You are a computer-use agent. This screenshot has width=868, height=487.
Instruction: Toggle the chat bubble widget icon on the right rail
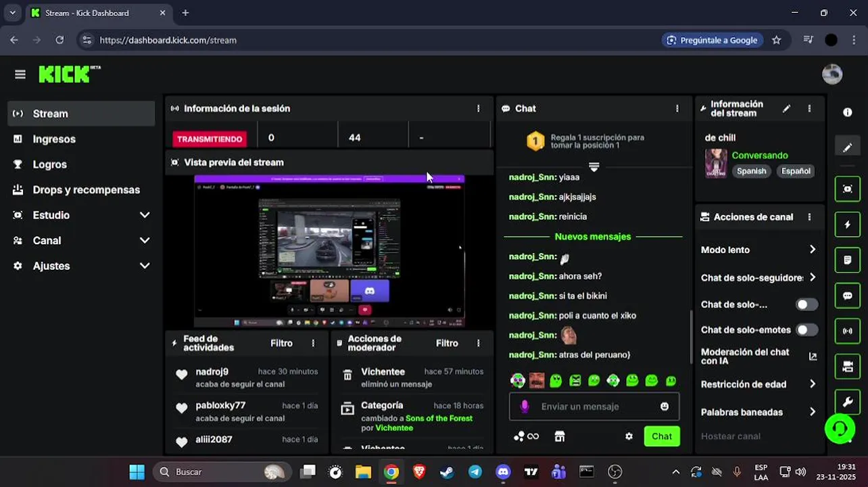tap(847, 296)
